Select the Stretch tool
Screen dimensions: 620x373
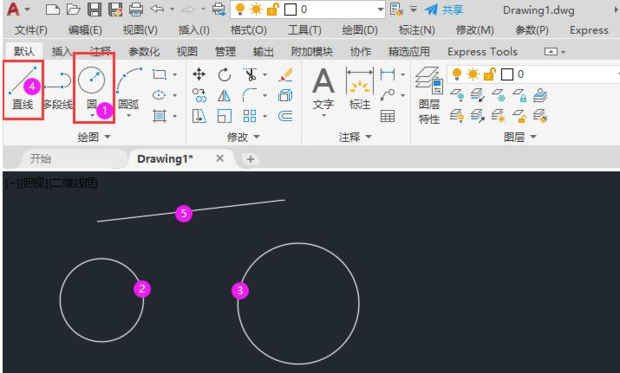[199, 116]
